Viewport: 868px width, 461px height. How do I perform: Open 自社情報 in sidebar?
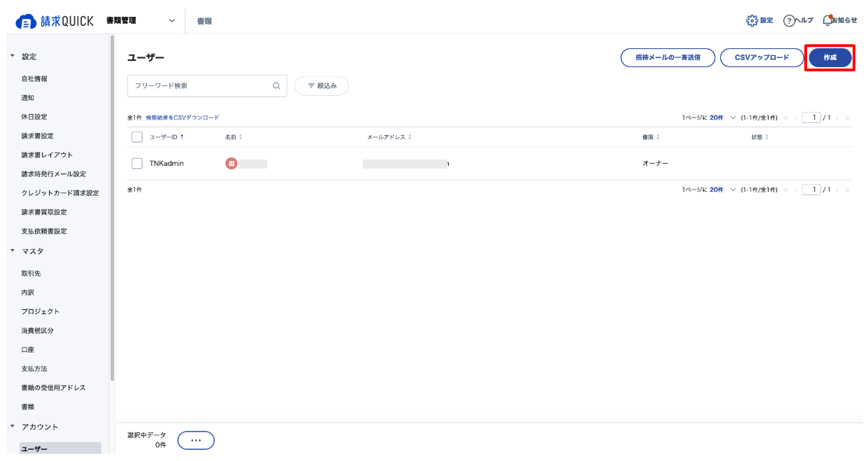pyautogui.click(x=34, y=79)
